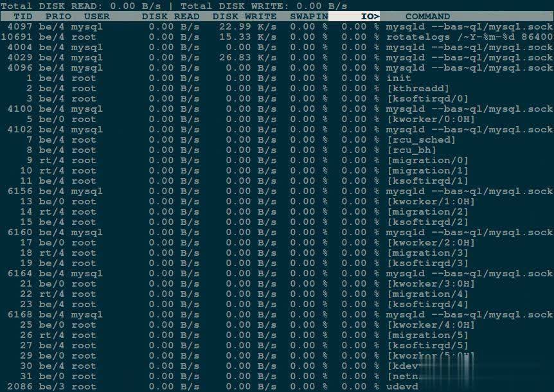Click the DISK WRITE column header

click(244, 16)
